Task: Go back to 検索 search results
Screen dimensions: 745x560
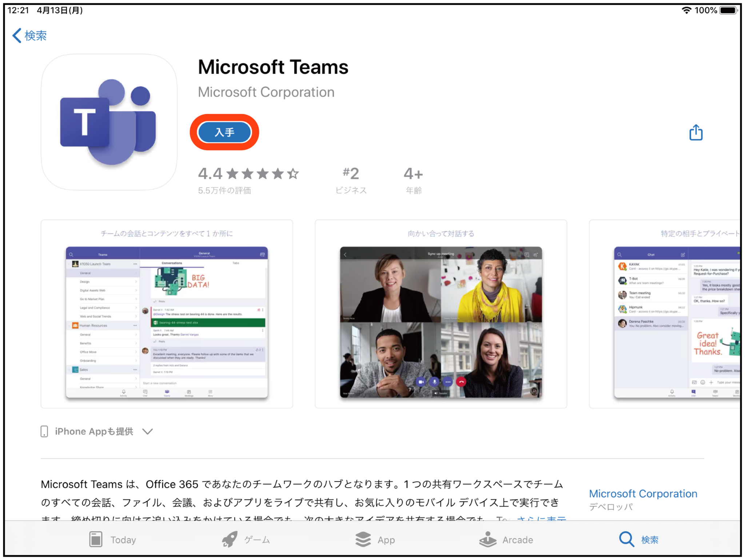Action: point(29,36)
